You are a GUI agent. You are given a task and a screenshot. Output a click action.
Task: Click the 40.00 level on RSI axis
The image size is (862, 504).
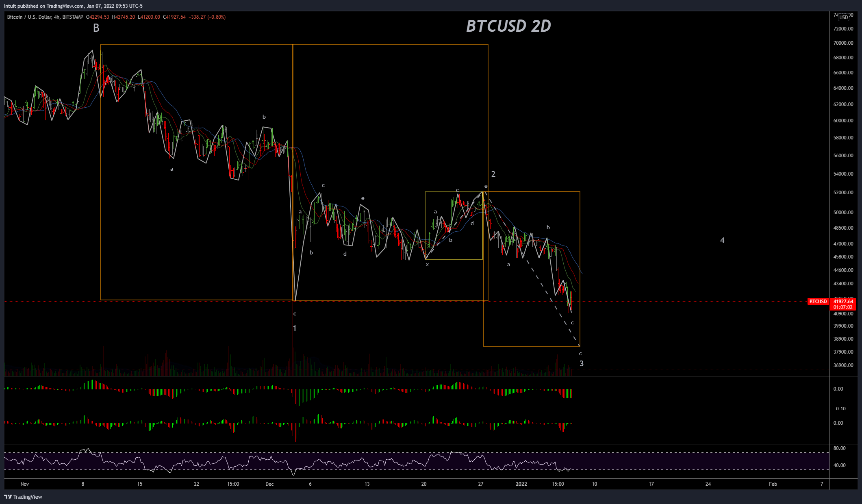pos(839,465)
